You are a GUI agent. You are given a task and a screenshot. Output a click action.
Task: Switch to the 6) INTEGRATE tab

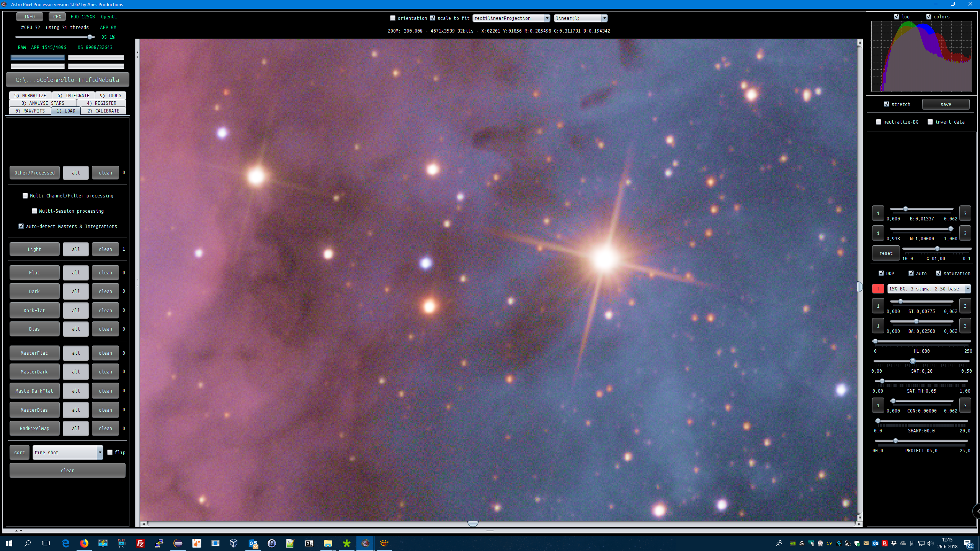73,95
